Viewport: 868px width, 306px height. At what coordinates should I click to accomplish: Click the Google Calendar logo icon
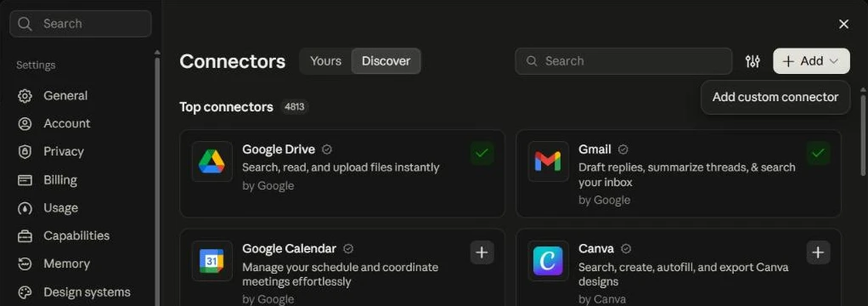click(x=212, y=261)
